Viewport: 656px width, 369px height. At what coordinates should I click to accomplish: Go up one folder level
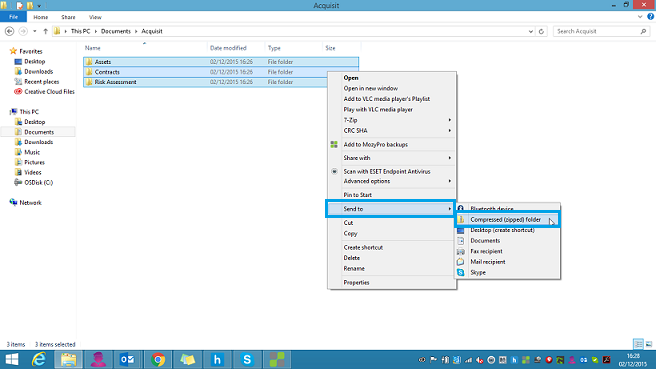[x=45, y=31]
